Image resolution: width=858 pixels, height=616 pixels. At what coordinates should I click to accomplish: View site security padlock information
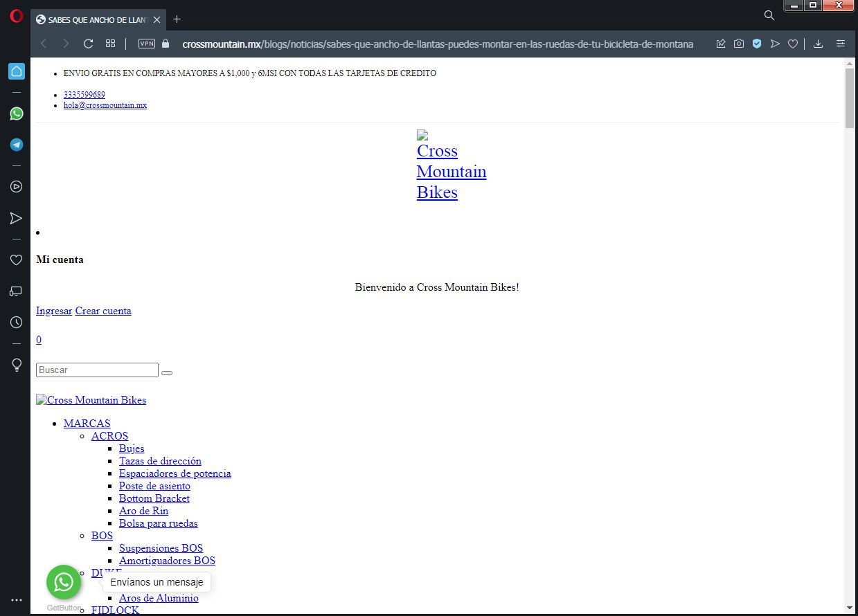click(x=165, y=44)
